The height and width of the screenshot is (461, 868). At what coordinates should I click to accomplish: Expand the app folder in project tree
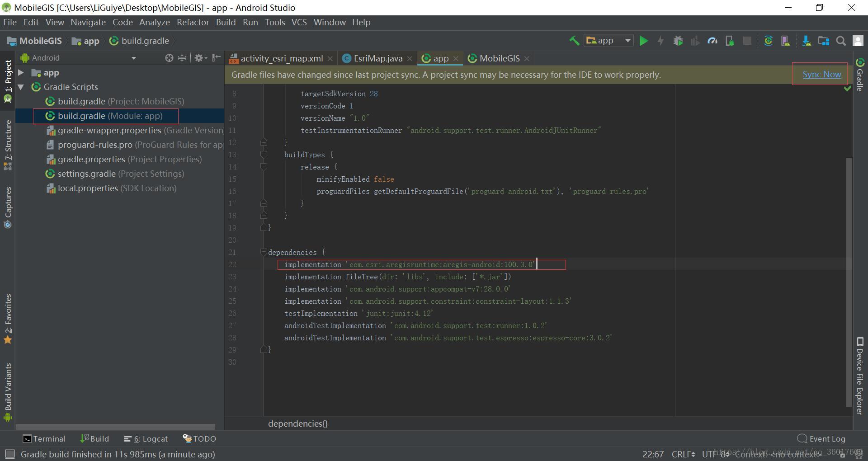pos(21,72)
